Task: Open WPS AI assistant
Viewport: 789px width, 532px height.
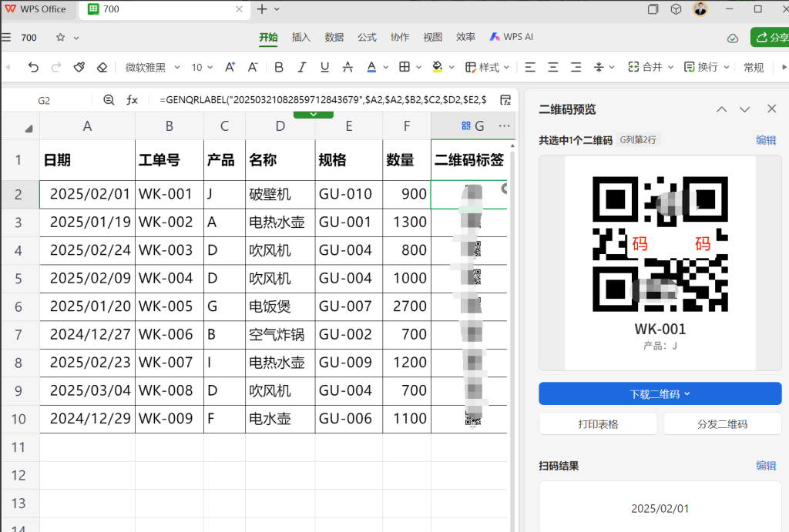Action: [512, 37]
